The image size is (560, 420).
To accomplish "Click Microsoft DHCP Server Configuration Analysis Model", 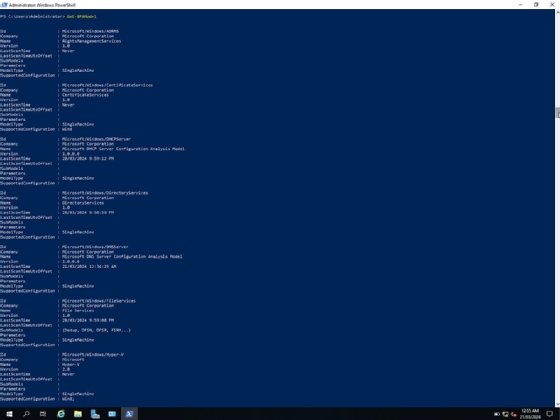I will pyautogui.click(x=123, y=149).
